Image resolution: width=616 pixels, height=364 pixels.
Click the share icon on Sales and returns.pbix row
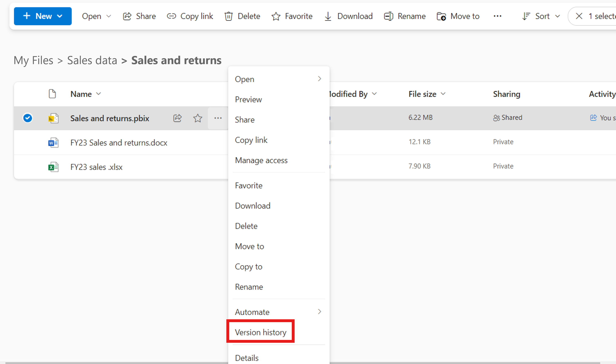[x=177, y=118]
